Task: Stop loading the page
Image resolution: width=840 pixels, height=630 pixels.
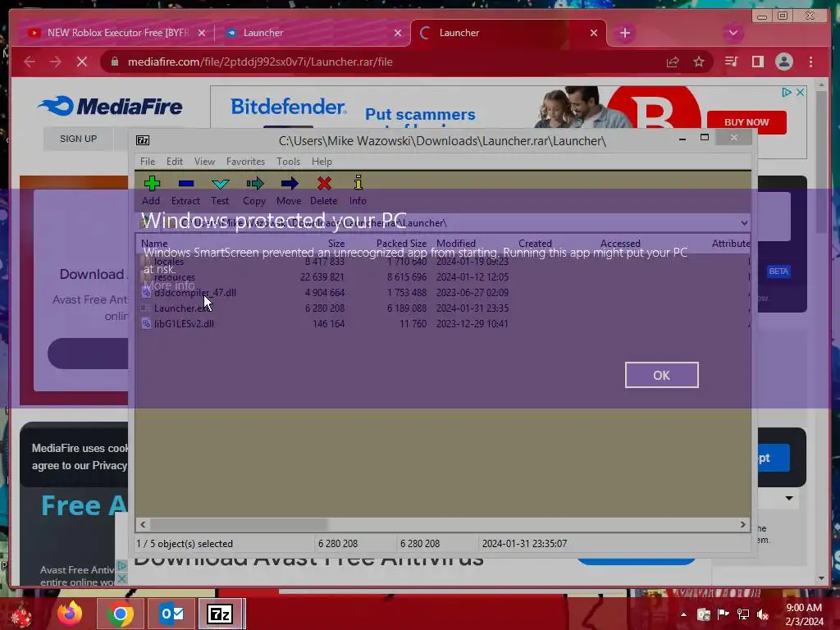Action: pyautogui.click(x=82, y=62)
